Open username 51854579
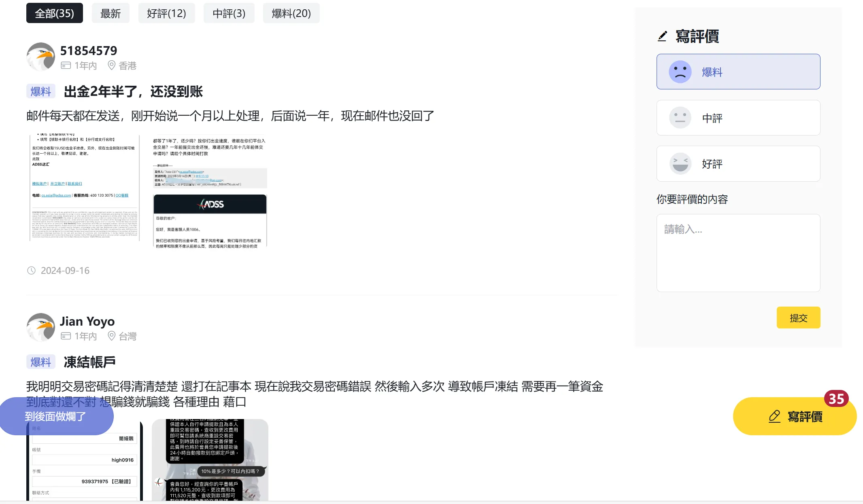Viewport: 863px width, 504px height. (x=89, y=51)
